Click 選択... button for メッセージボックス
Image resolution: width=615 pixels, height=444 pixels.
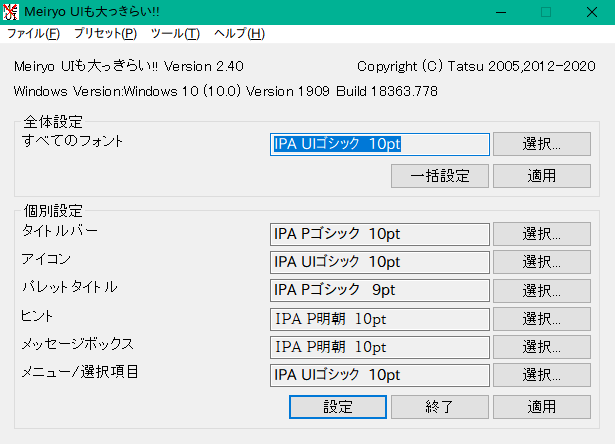542,347
